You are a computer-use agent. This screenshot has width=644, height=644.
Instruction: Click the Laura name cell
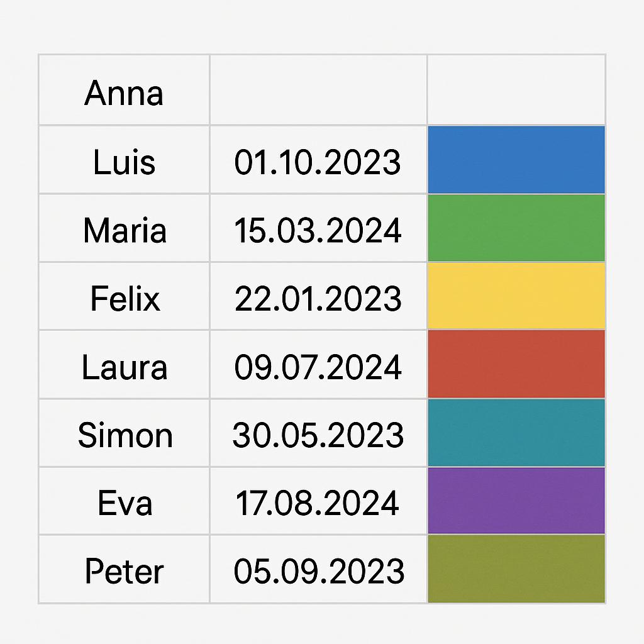click(x=124, y=367)
